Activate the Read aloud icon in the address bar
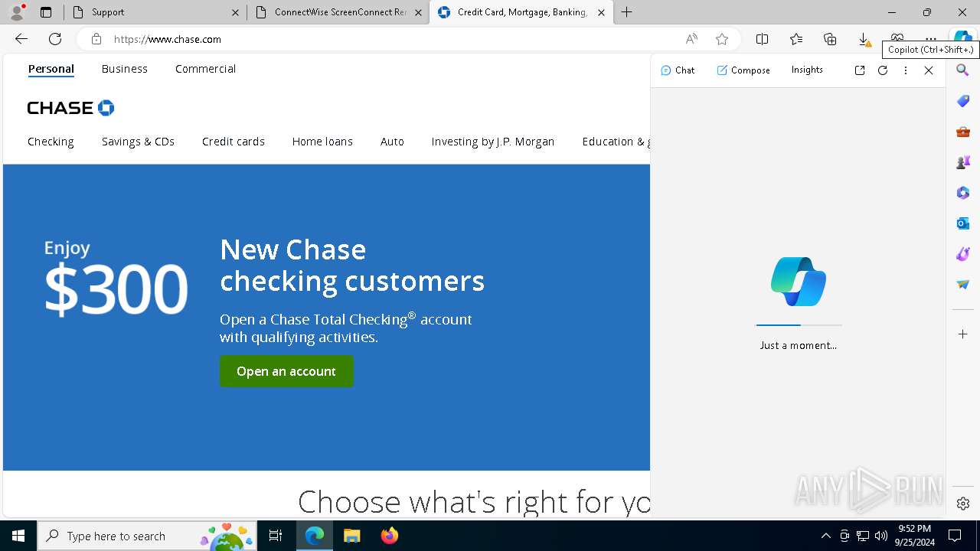Screen dimensions: 980x551 pos(691,39)
